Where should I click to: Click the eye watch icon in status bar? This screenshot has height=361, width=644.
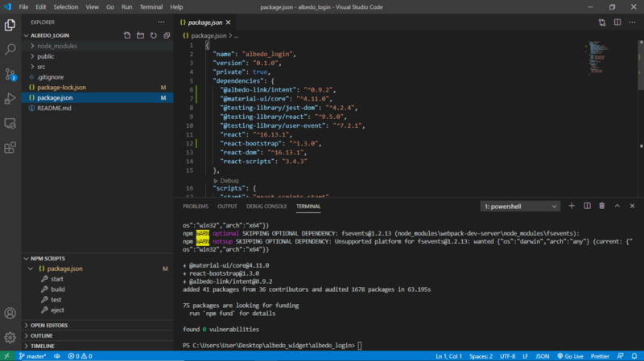click(57, 356)
